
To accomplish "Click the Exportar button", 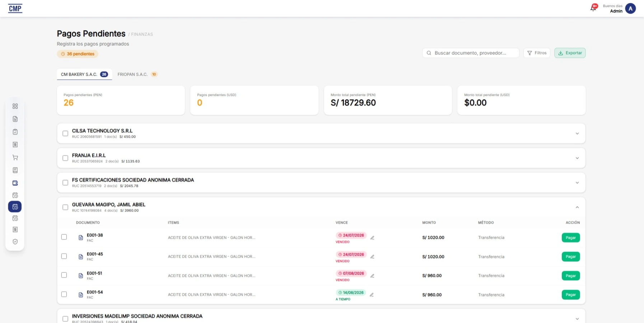I will pos(570,53).
